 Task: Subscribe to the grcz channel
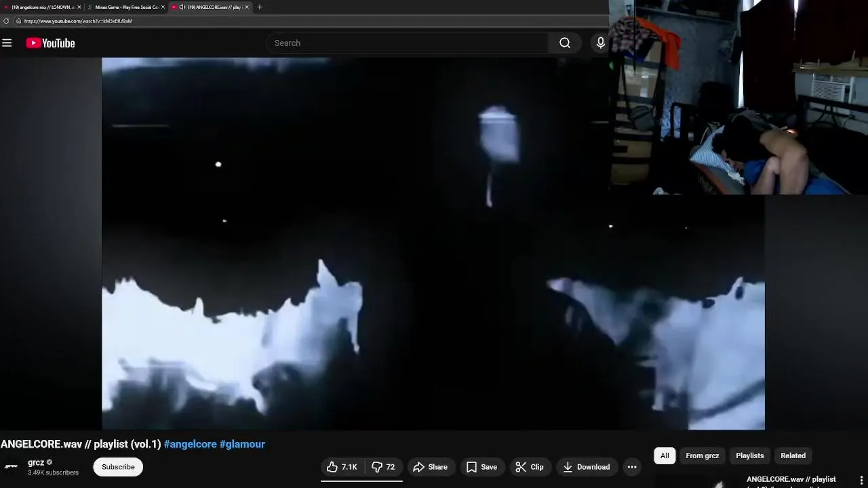coord(118,467)
